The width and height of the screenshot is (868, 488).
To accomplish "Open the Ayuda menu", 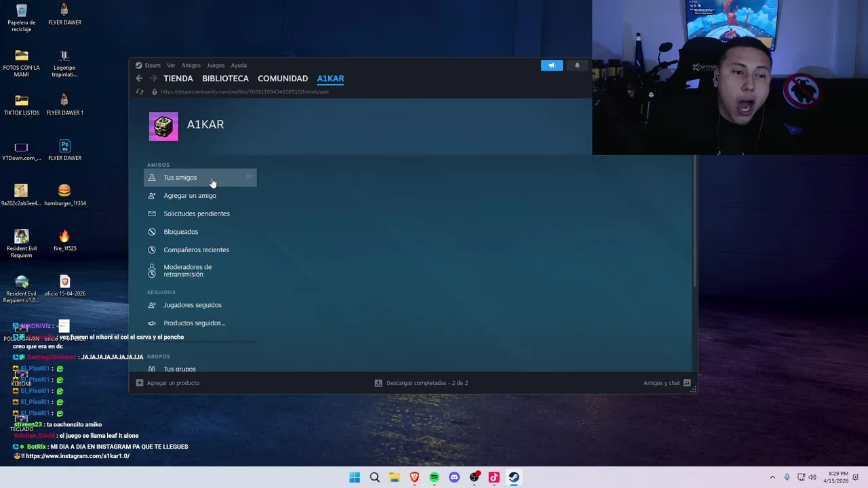I will click(x=239, y=66).
